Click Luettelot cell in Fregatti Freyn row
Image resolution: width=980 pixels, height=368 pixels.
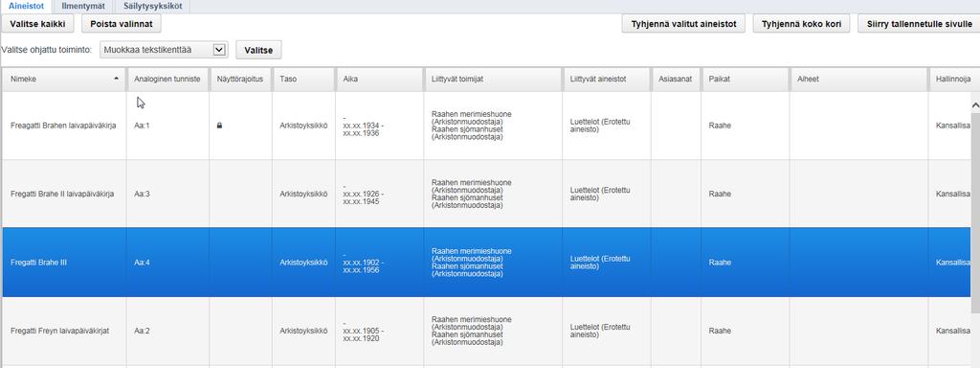tap(607, 331)
